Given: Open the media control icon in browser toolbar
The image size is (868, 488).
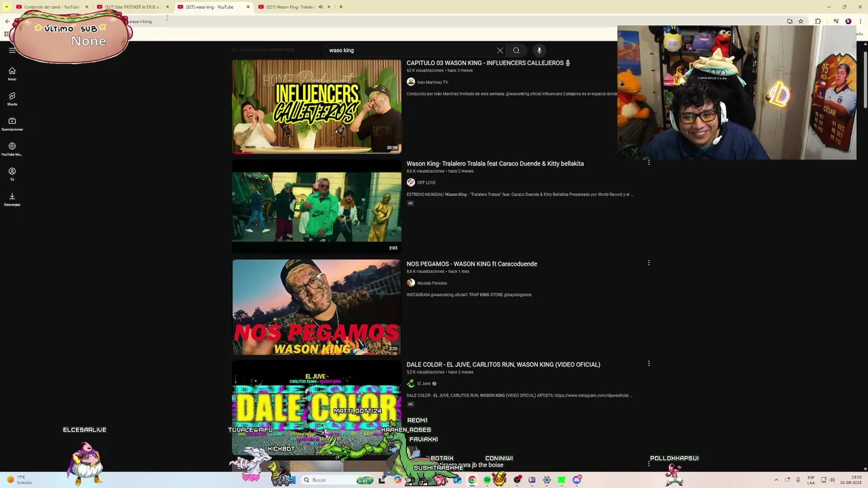Looking at the screenshot, I should pyautogui.click(x=835, y=21).
